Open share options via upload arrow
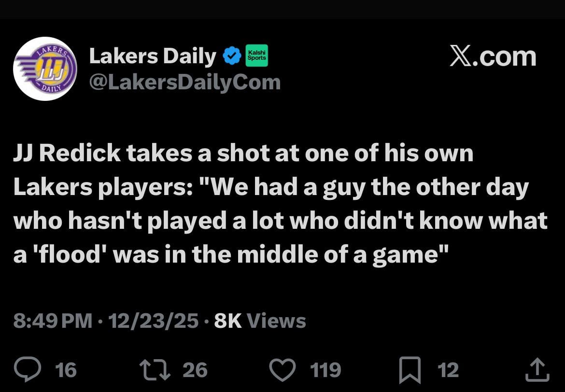Screen dimensions: 565x392 [537, 369]
